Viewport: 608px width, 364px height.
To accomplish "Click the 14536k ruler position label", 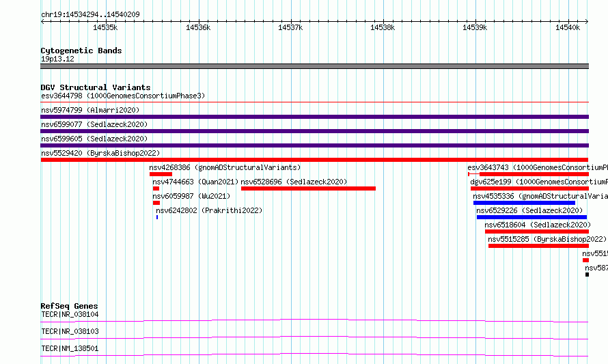I will [x=198, y=27].
